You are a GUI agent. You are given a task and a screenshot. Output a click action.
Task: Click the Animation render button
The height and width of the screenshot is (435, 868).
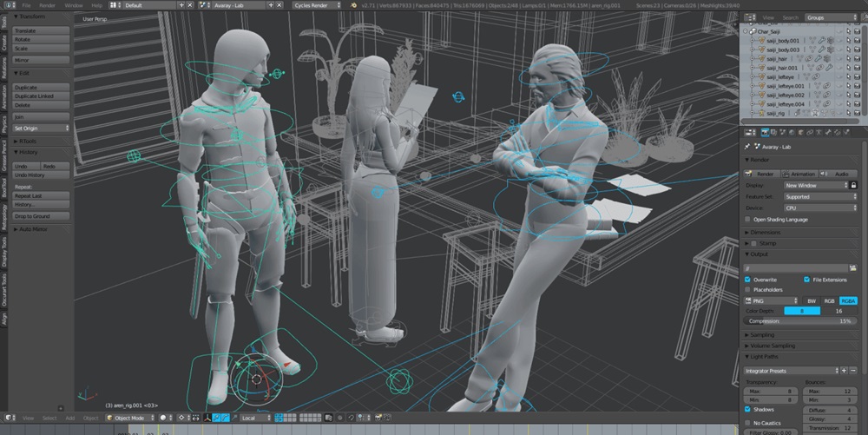(799, 174)
